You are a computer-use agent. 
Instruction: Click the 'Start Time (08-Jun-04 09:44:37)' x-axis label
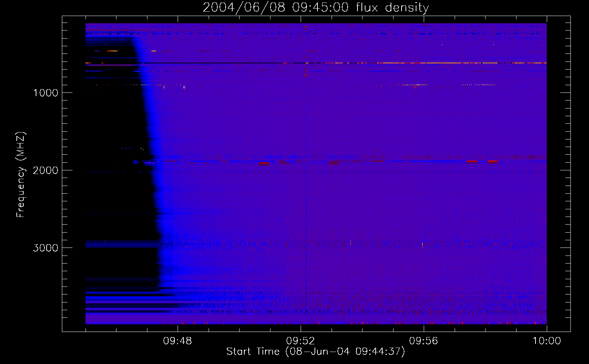[316, 352]
